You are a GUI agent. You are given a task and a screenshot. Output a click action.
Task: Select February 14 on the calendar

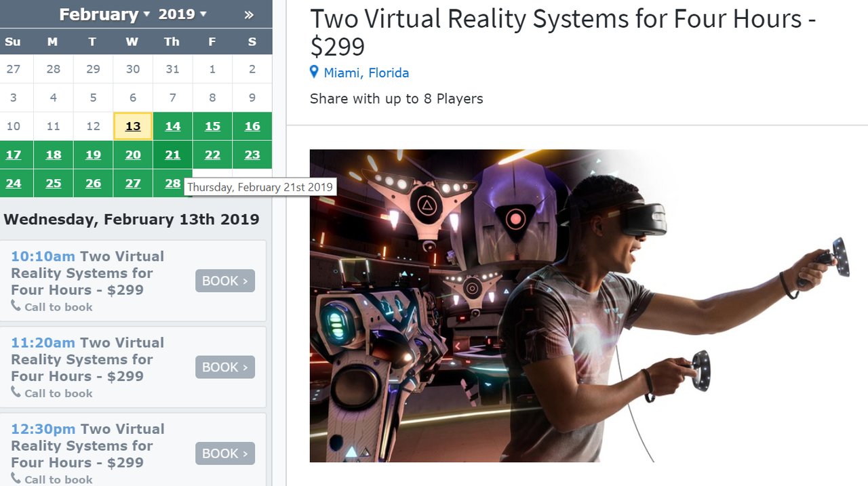pos(173,126)
